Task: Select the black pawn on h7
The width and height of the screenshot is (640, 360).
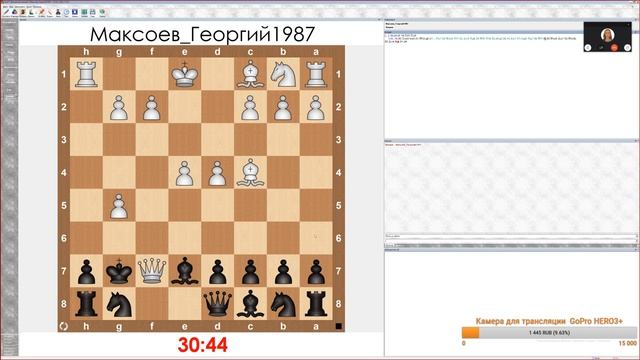Action: (x=86, y=271)
